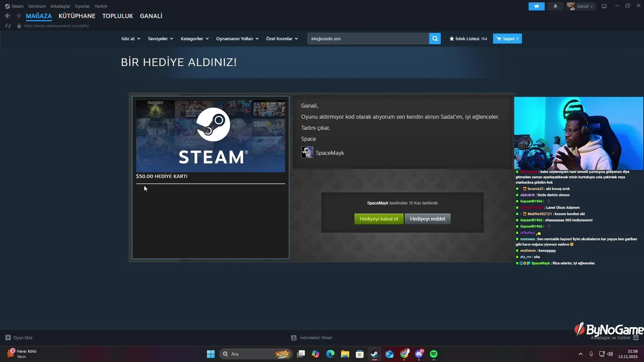Expand the Tavsiyeler dropdown
Screen dimensions: 644x362
coord(160,39)
